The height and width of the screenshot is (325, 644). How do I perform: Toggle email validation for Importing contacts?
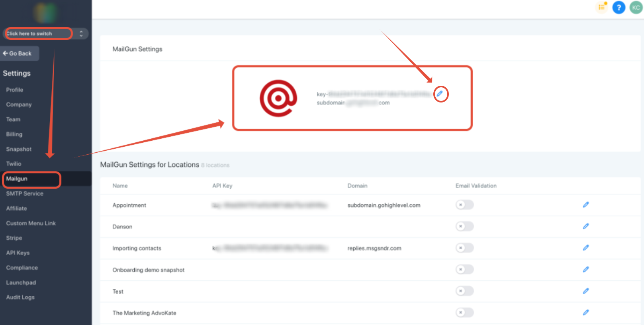(464, 248)
